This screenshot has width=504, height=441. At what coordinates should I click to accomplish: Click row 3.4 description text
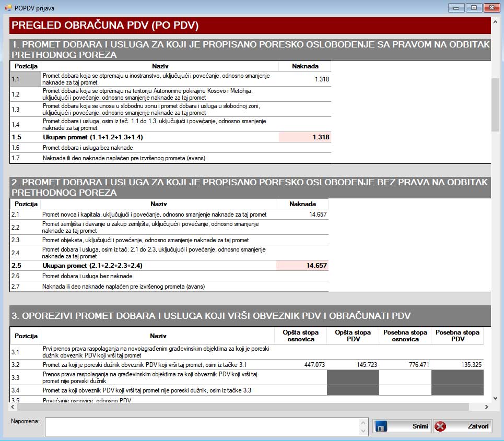tap(147, 390)
